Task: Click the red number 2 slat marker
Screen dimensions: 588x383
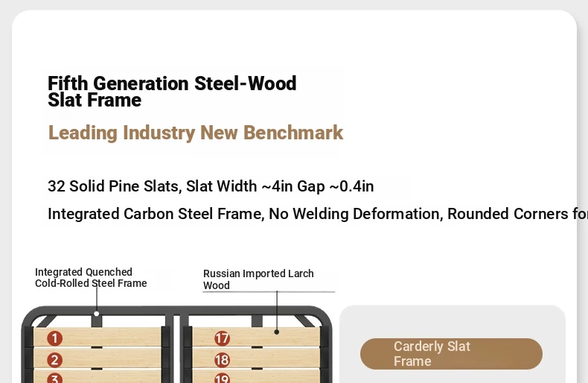Action: point(55,360)
